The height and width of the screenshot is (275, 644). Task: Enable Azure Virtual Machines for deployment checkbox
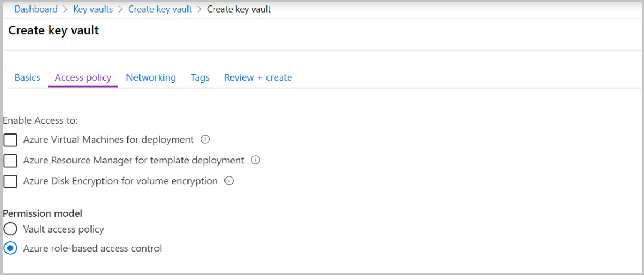click(10, 140)
